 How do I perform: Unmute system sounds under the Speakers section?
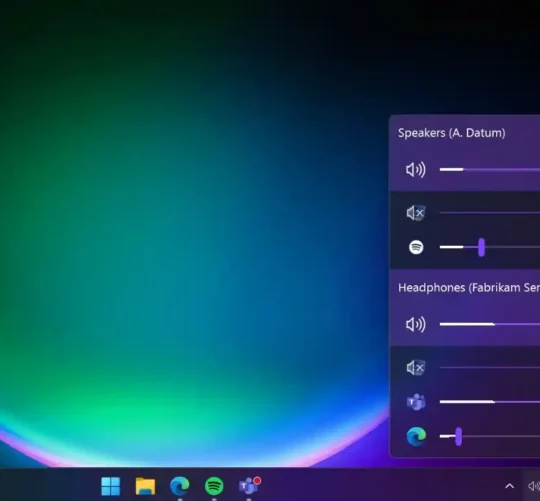416,213
